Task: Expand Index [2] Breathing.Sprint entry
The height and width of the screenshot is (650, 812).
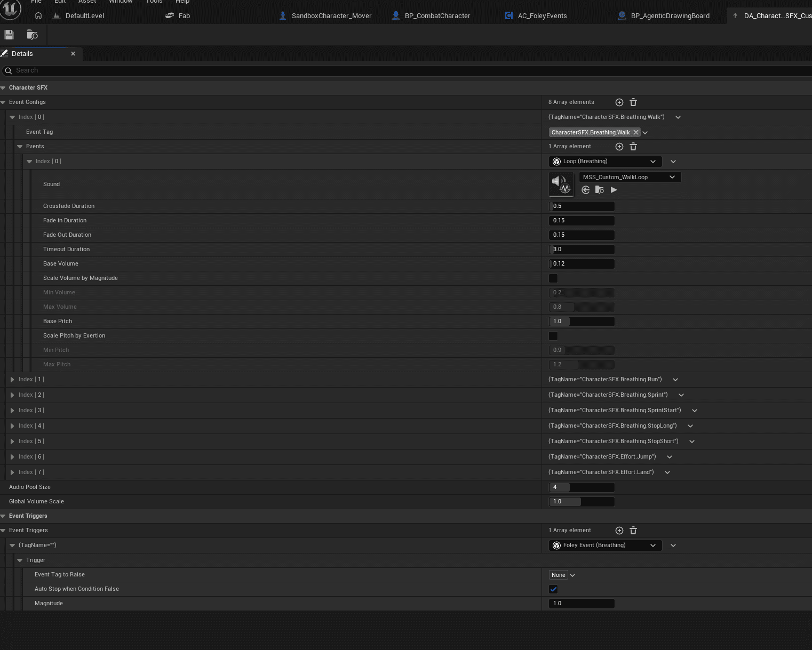Action: point(12,395)
